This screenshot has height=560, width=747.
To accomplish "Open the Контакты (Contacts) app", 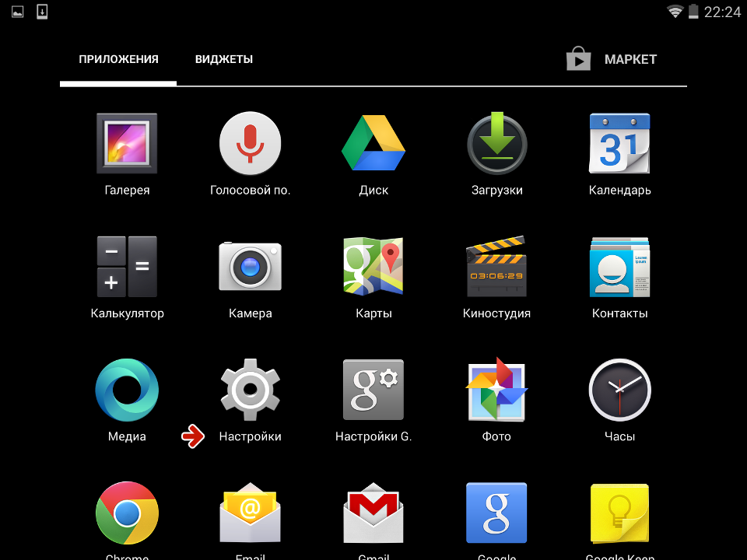I will point(619,267).
